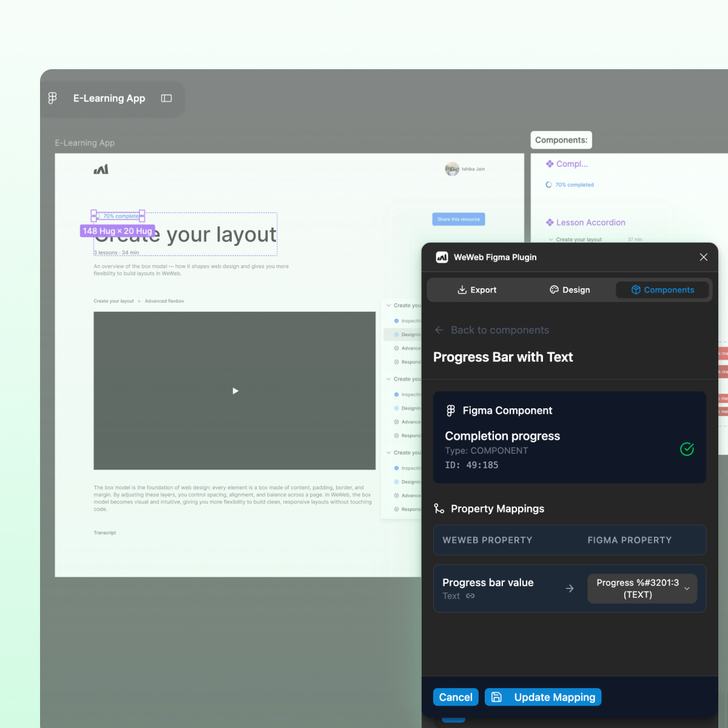The height and width of the screenshot is (728, 728).
Task: Click the WeWeb plugin logo icon
Action: [442, 257]
